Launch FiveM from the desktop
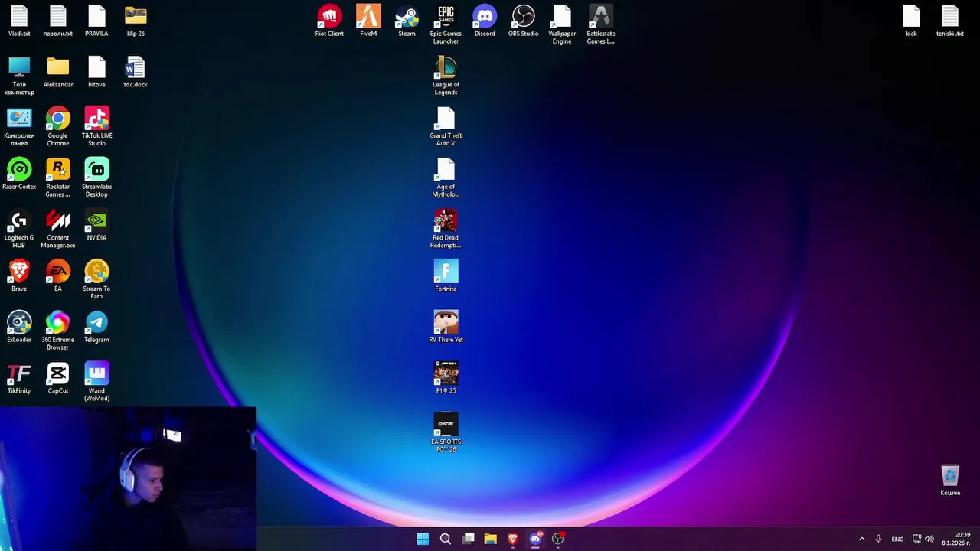This screenshot has width=980, height=551. pyautogui.click(x=368, y=21)
